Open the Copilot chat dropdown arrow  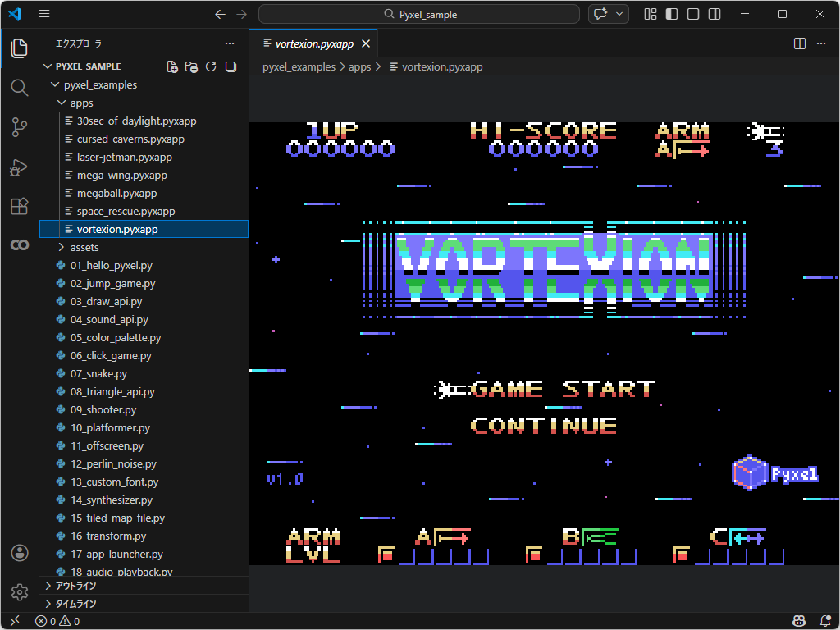(619, 14)
